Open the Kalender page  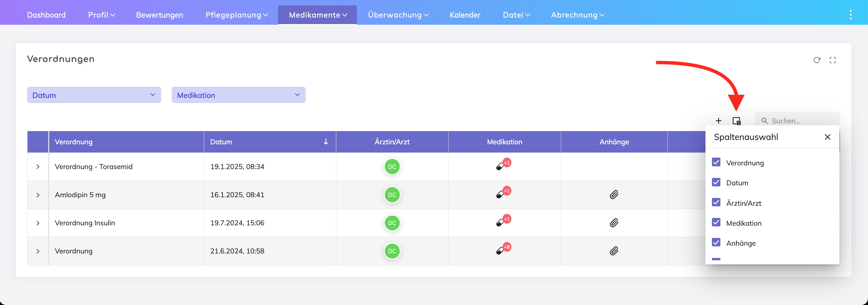pyautogui.click(x=465, y=15)
